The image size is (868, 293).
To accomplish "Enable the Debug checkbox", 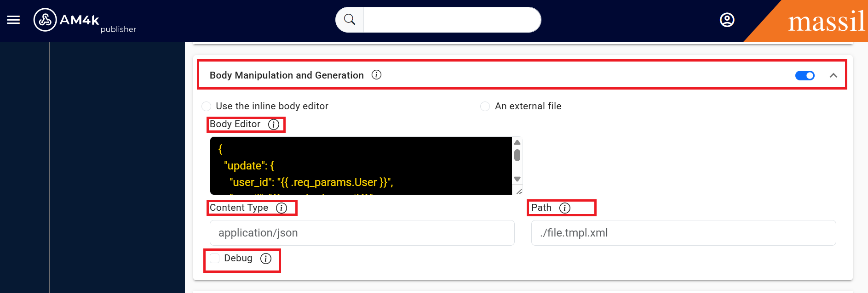I will 215,258.
